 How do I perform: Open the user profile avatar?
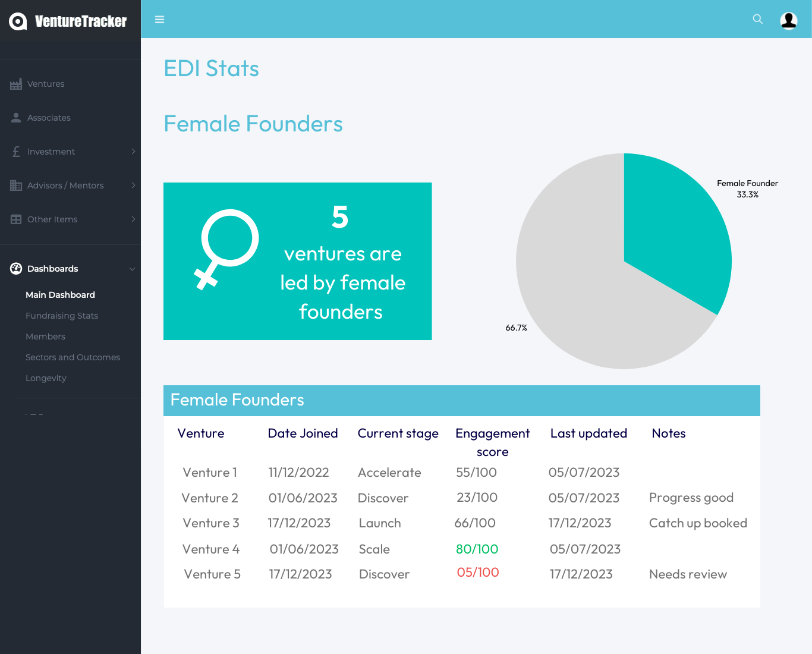[788, 20]
